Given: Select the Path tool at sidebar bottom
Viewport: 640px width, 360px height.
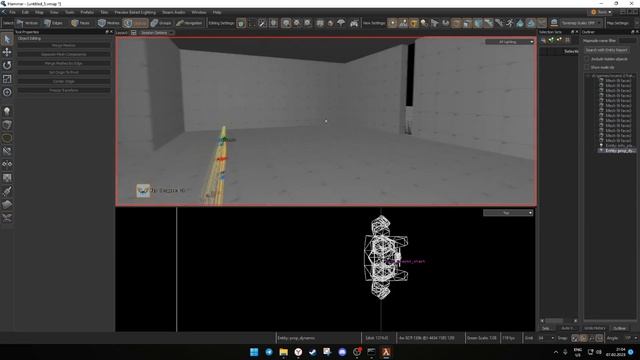Looking at the screenshot, I should (x=7, y=218).
